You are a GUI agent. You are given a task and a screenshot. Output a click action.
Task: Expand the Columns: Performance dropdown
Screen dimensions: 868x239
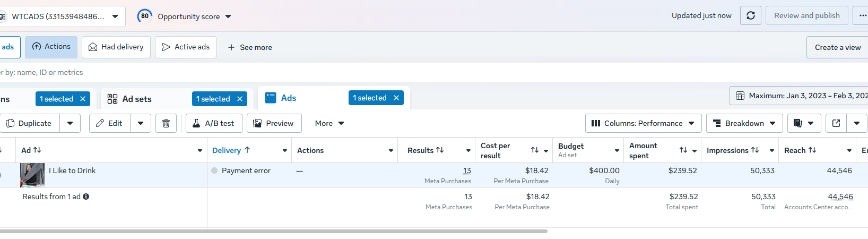pyautogui.click(x=643, y=123)
